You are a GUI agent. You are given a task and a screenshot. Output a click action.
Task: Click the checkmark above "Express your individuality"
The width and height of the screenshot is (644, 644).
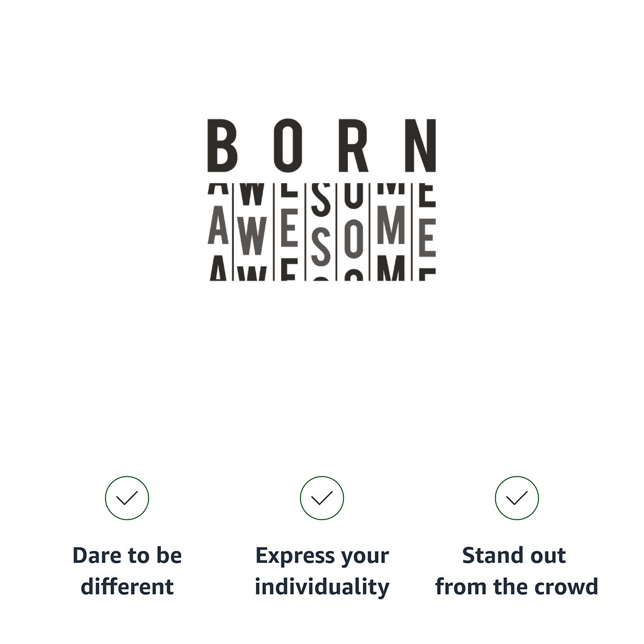(322, 498)
